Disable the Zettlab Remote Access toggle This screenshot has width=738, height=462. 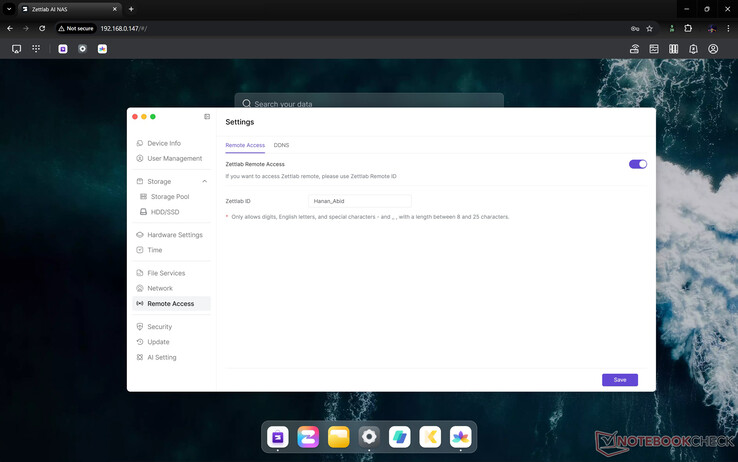pyautogui.click(x=637, y=164)
